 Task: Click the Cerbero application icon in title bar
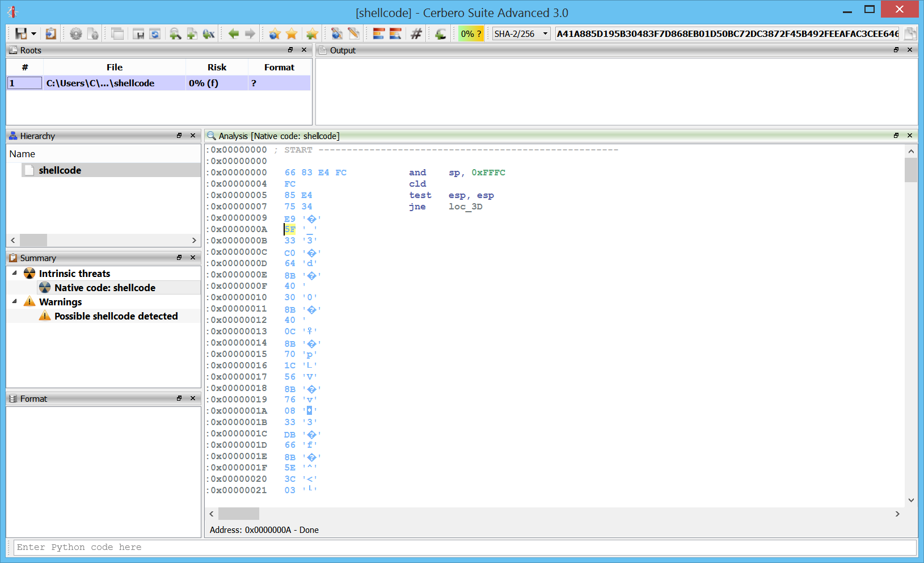tap(12, 12)
